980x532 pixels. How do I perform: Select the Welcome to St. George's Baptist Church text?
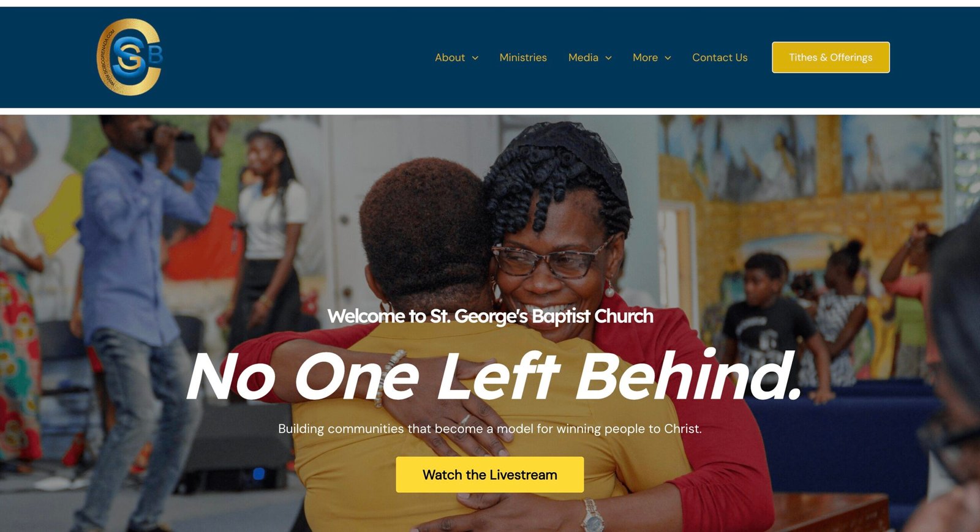490,316
